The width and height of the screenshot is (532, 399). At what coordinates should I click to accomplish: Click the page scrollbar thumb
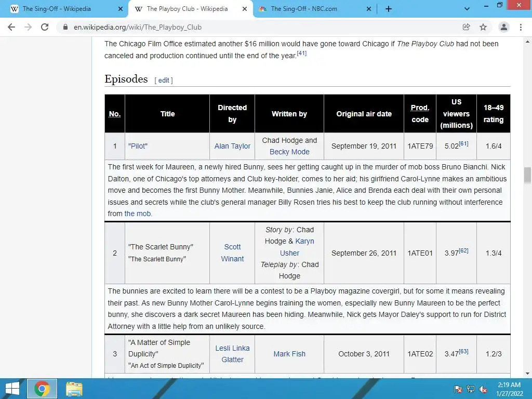(x=527, y=175)
